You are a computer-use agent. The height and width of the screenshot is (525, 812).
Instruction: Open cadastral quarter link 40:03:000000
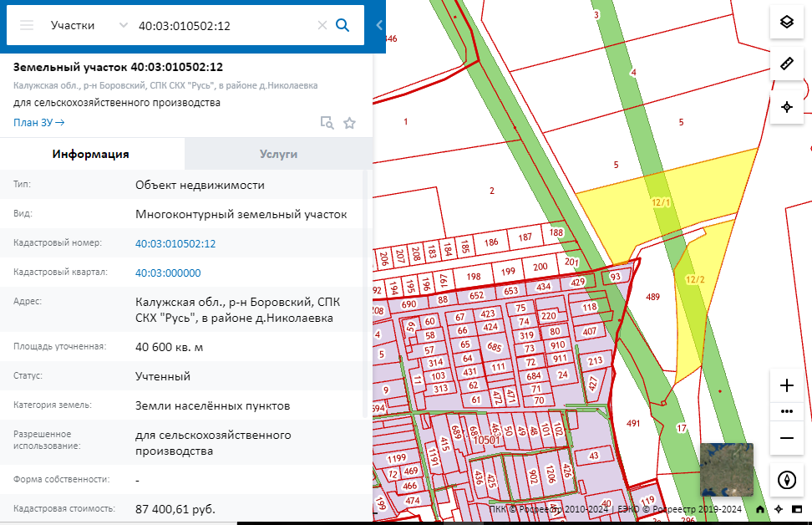click(168, 273)
